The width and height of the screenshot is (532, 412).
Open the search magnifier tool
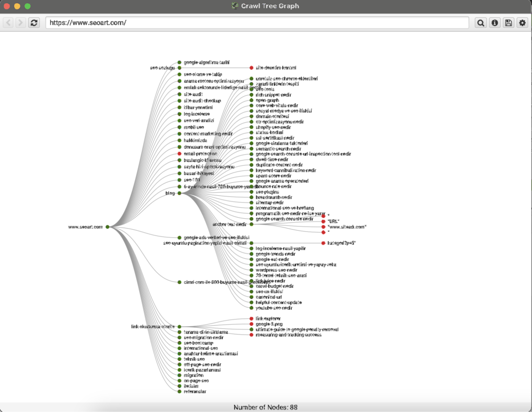(x=481, y=23)
